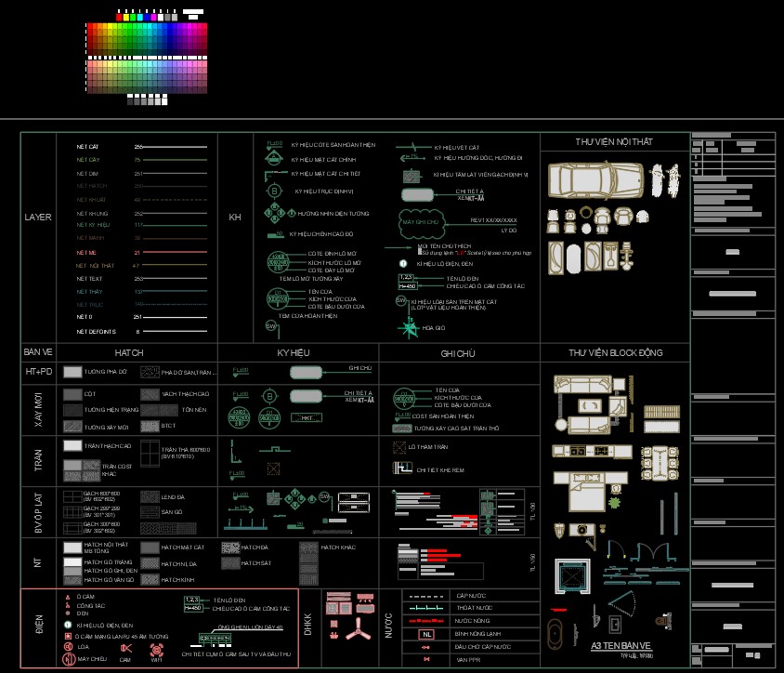The width and height of the screenshot is (784, 673).
Task: Pick the section marker beside KÝ HIỆU MẶT CẮT CHÍNH
Action: coord(273,159)
